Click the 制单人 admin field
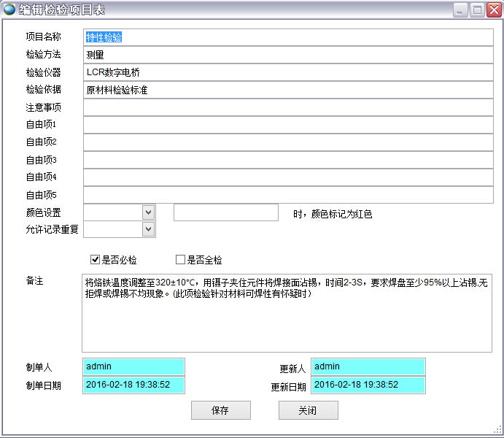 click(134, 366)
